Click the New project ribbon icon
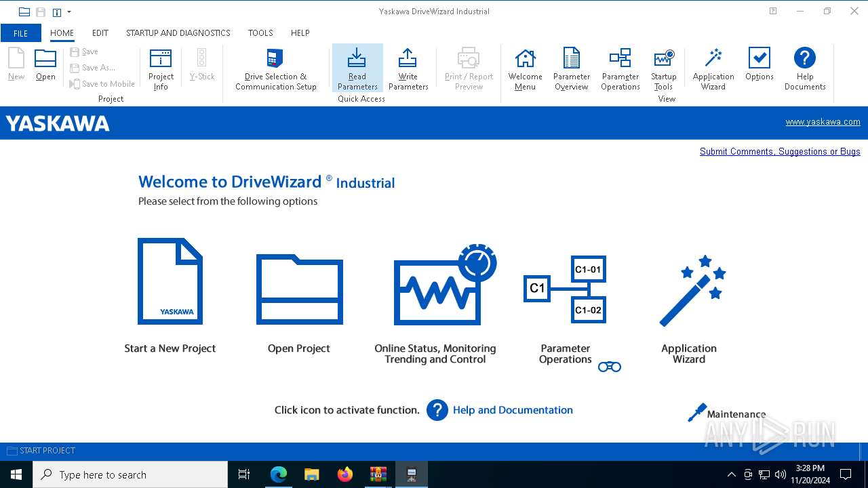868x488 pixels. click(x=16, y=64)
